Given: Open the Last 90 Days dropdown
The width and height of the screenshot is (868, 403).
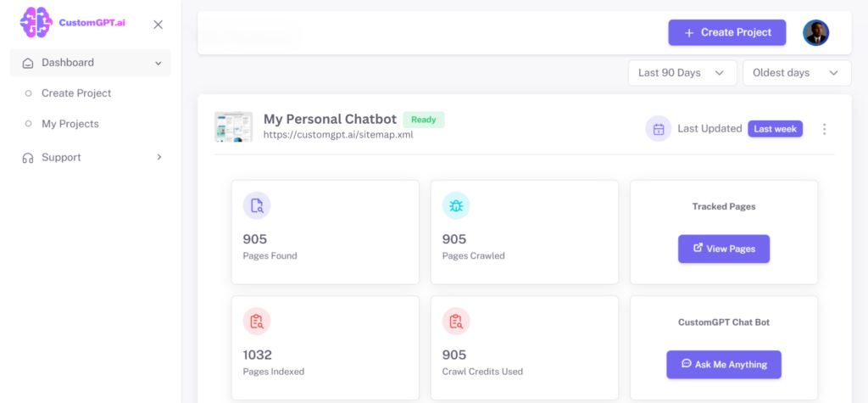Looking at the screenshot, I should click(682, 73).
